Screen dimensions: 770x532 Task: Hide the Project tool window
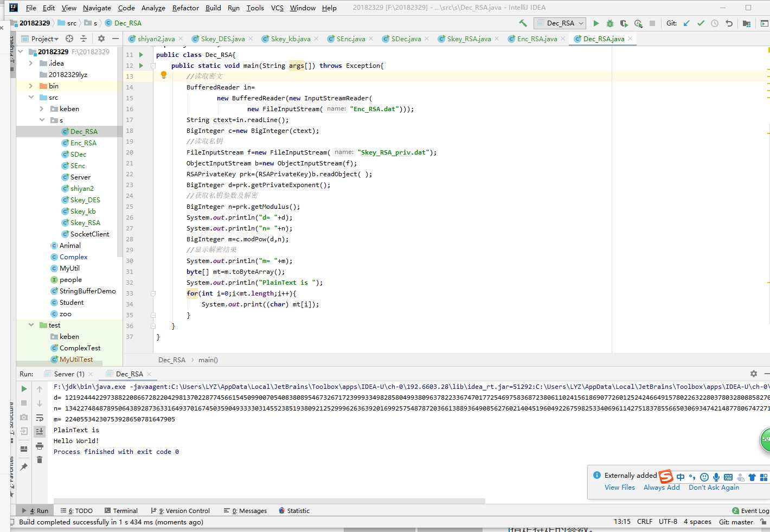tap(115, 39)
